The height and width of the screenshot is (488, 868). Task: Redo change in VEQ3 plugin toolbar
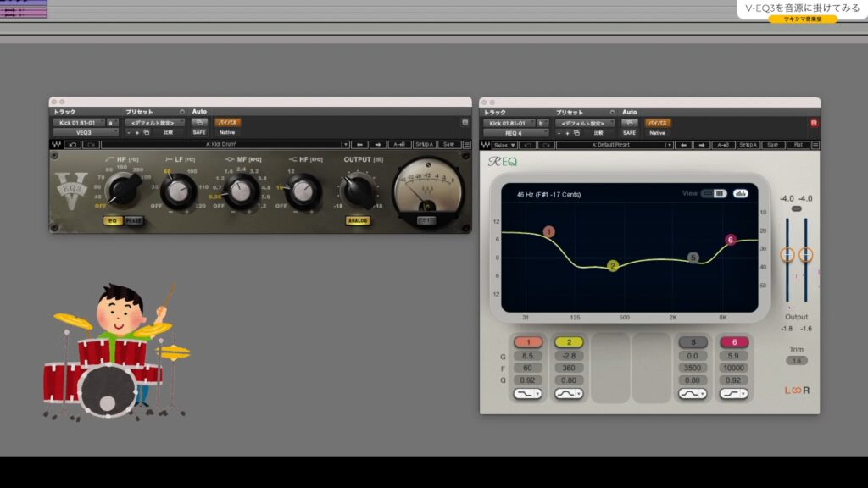point(92,144)
